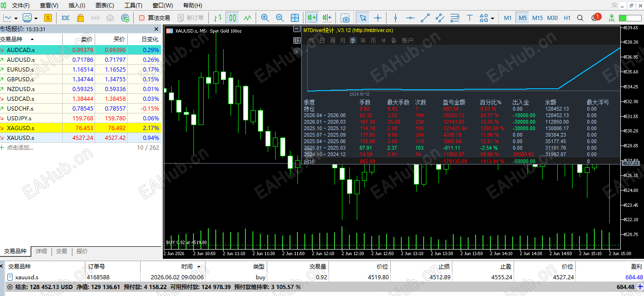Select the horizontal line tool
Viewport: 644px width, 296px height.
tap(410, 18)
